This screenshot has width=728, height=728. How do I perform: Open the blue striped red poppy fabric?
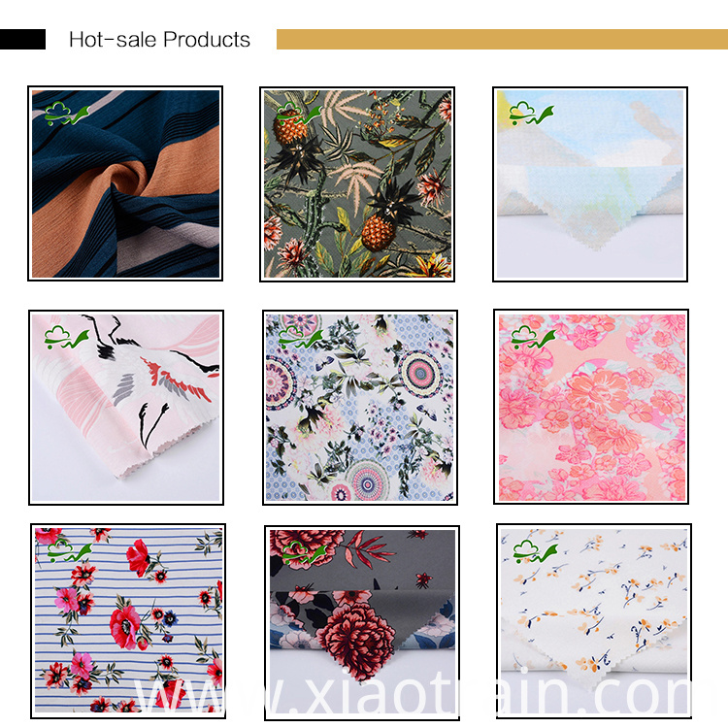[128, 621]
